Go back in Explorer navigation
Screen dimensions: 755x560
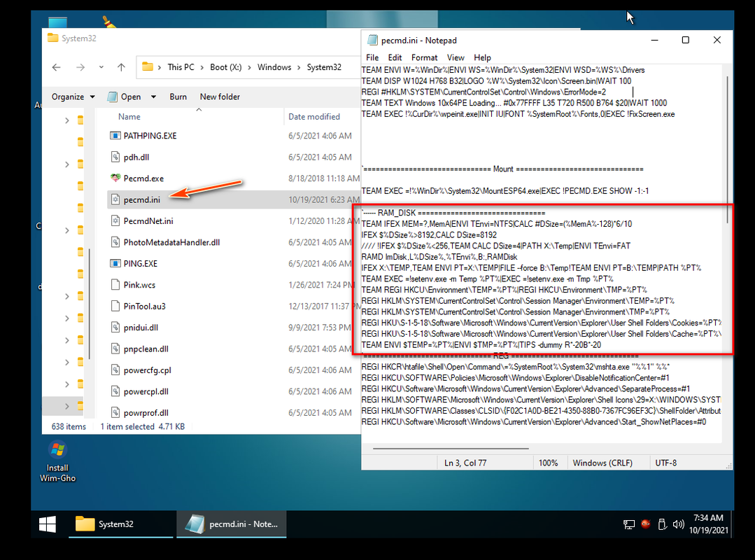coord(57,67)
